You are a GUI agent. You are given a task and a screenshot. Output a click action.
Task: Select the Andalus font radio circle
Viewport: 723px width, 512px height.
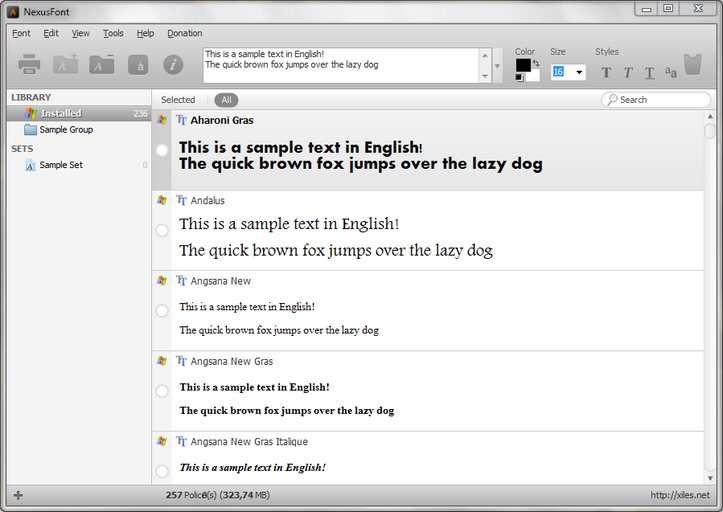(162, 230)
